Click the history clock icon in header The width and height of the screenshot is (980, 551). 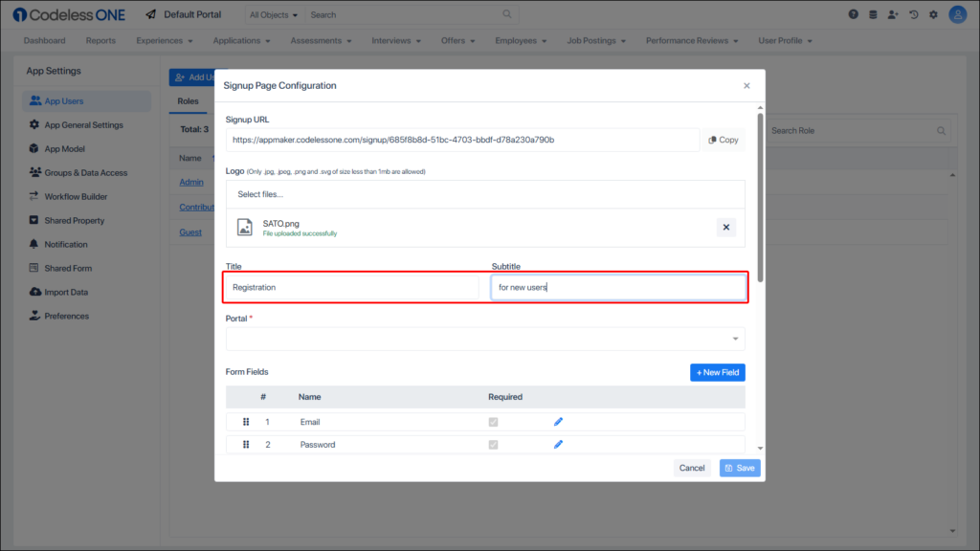pos(914,14)
